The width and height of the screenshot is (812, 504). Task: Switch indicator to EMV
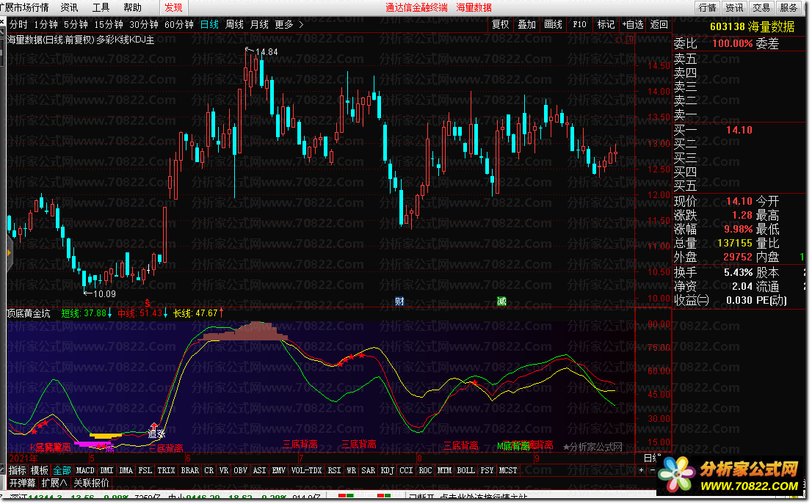click(x=278, y=470)
